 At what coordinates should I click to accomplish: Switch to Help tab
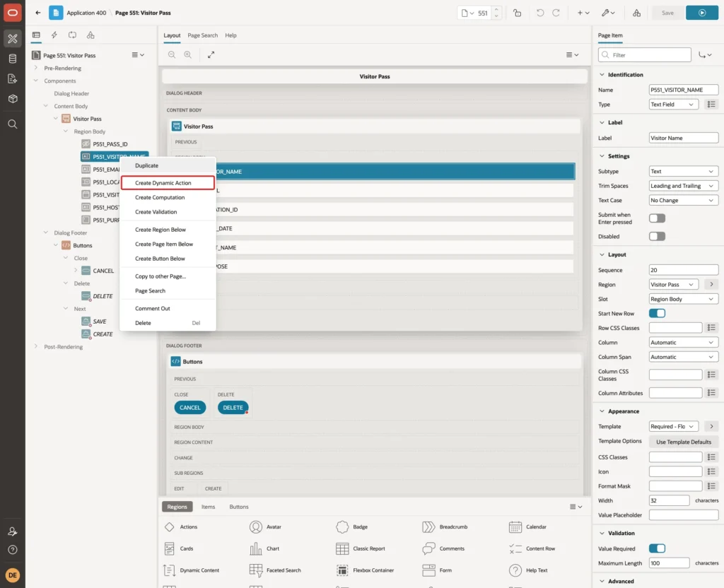pos(230,35)
